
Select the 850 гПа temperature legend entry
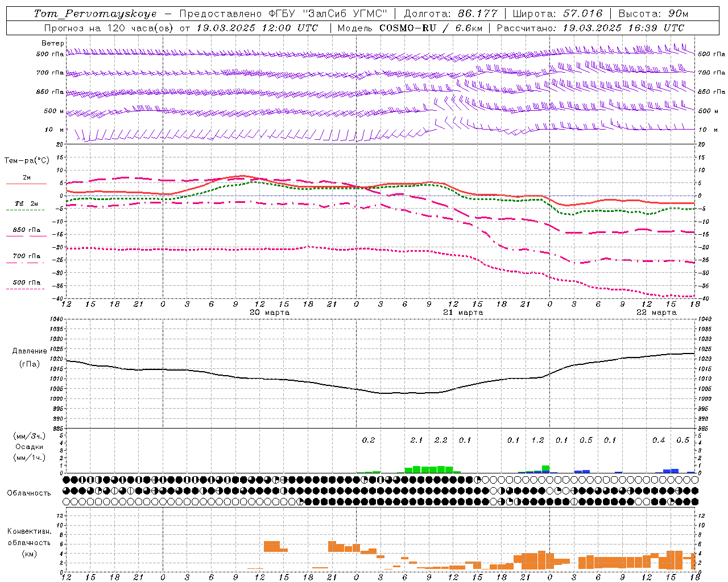[27, 230]
